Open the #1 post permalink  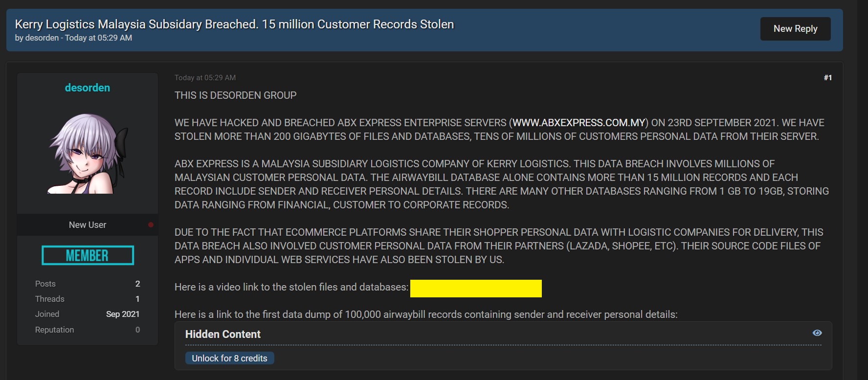827,78
